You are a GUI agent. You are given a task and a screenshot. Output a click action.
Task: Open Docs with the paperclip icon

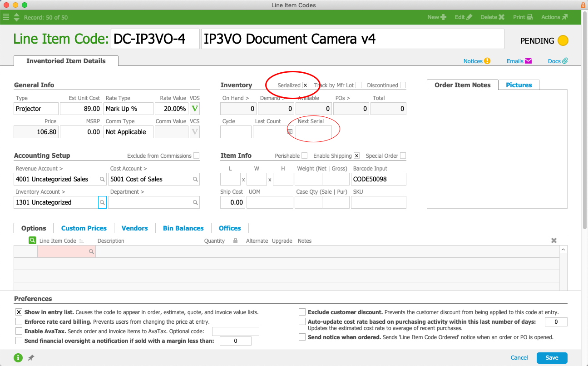558,61
